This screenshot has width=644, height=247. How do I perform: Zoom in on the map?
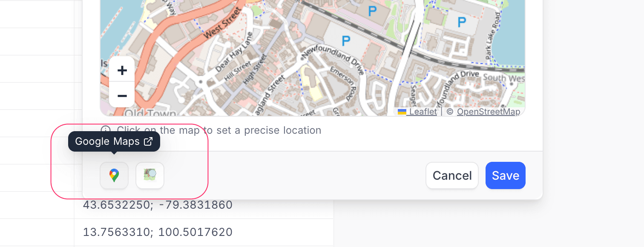[x=122, y=70]
